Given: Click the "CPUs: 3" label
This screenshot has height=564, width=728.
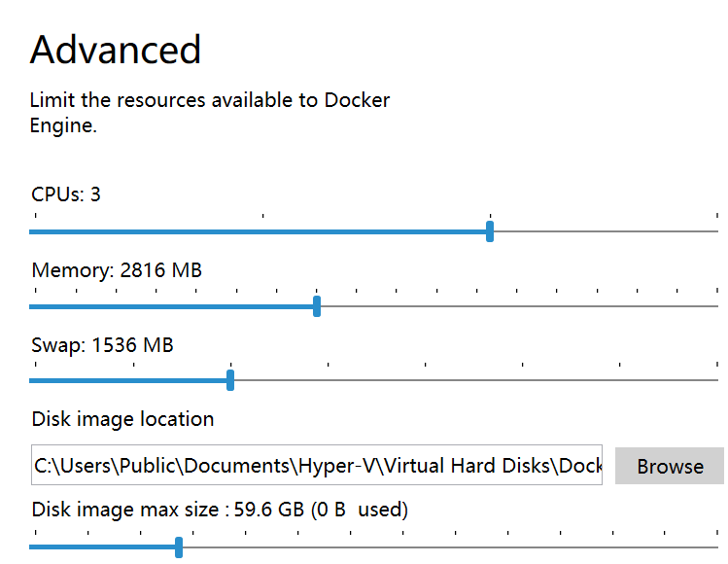Looking at the screenshot, I should point(66,194).
